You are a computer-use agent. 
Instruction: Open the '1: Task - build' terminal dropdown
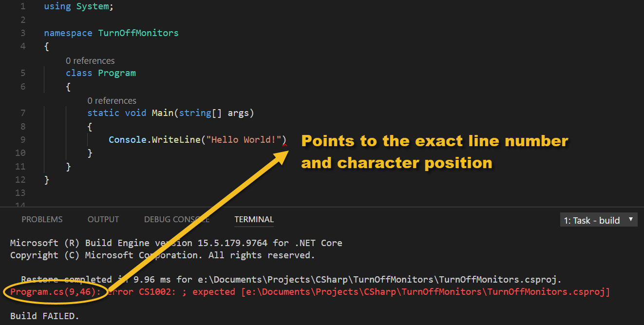598,220
